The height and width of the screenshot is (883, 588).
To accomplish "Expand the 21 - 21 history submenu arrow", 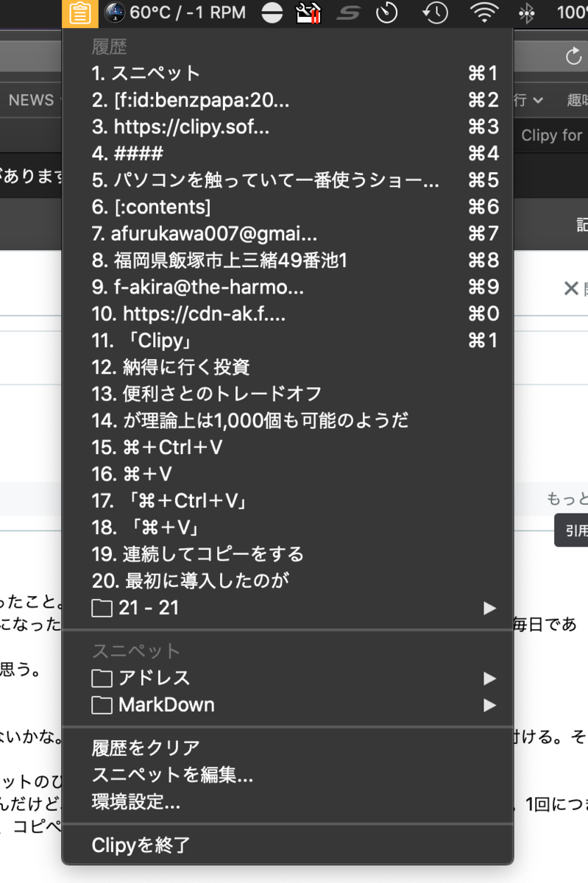I will [489, 609].
